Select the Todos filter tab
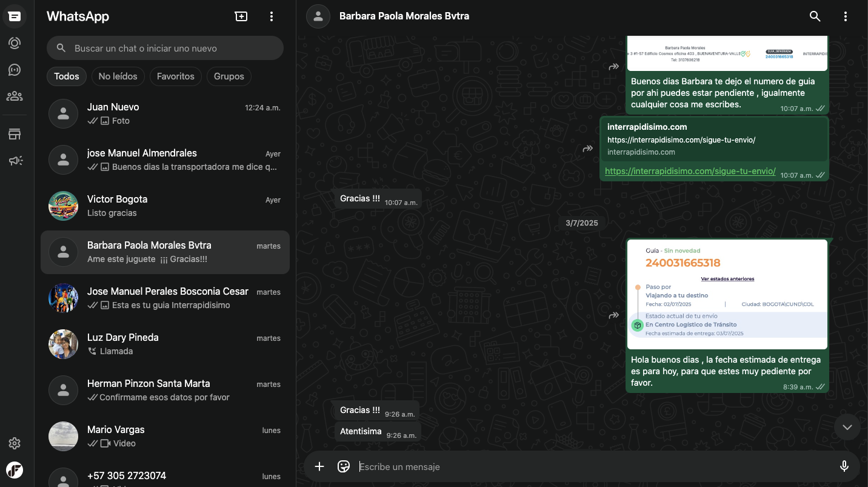Screen dimensions: 868x487 coord(67,76)
